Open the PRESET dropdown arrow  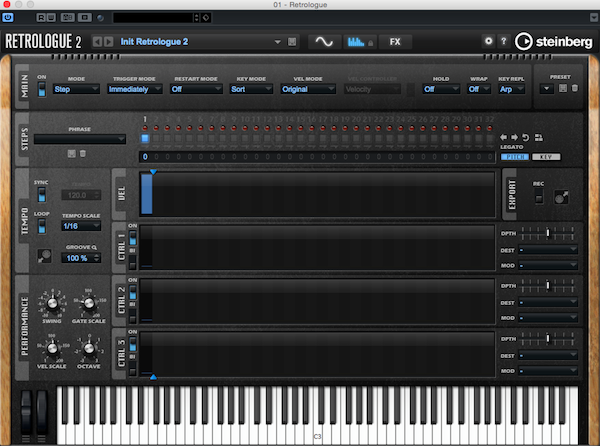(546, 89)
